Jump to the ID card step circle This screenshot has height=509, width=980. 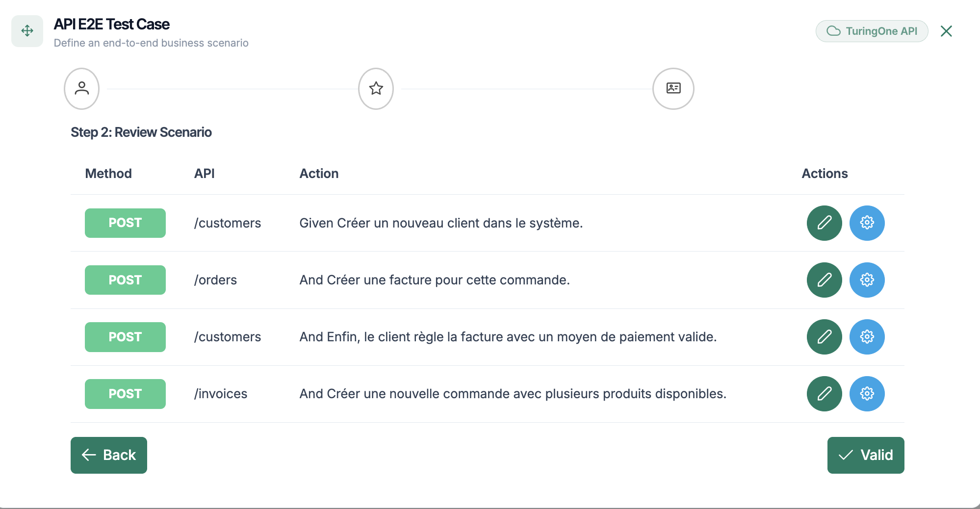(673, 89)
